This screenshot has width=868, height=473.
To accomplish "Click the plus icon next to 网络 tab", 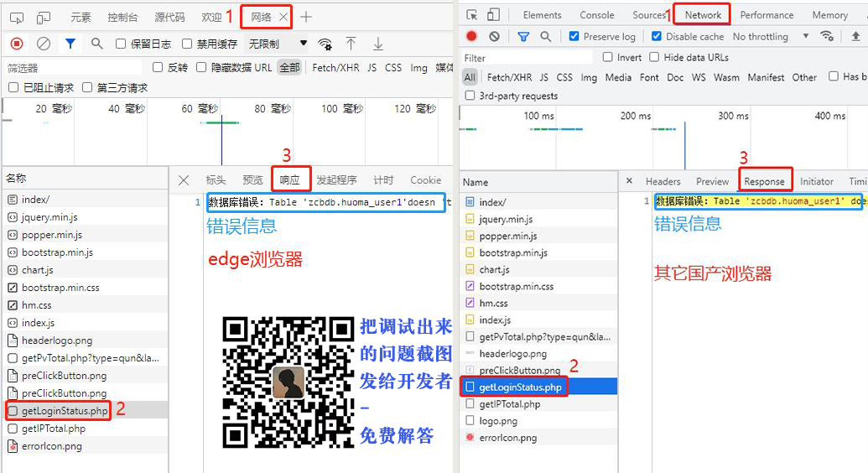I will [306, 17].
